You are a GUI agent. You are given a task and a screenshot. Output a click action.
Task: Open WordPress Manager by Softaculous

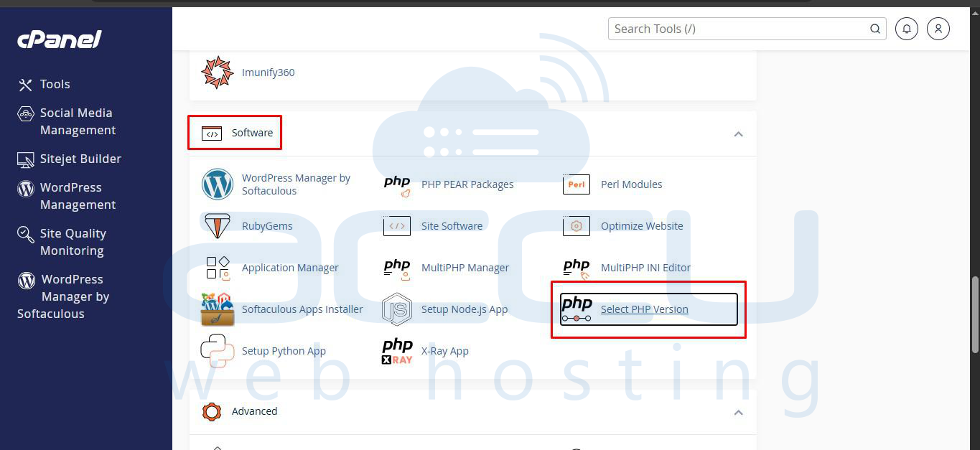(x=297, y=184)
